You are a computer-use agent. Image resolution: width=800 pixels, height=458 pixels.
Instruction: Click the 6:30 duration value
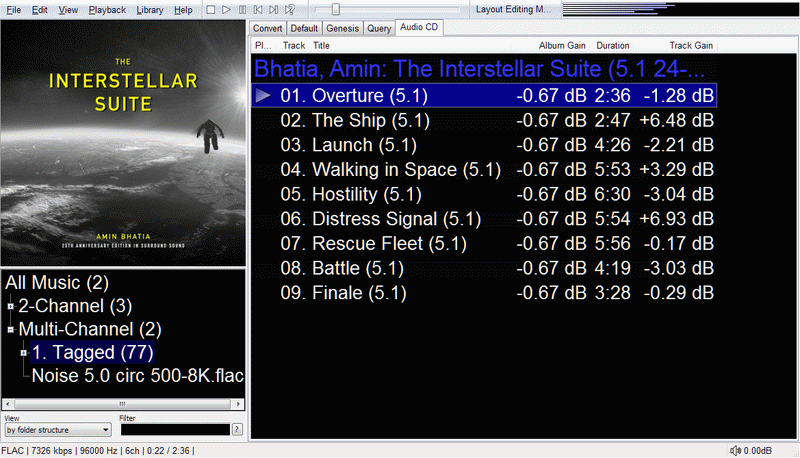(612, 194)
